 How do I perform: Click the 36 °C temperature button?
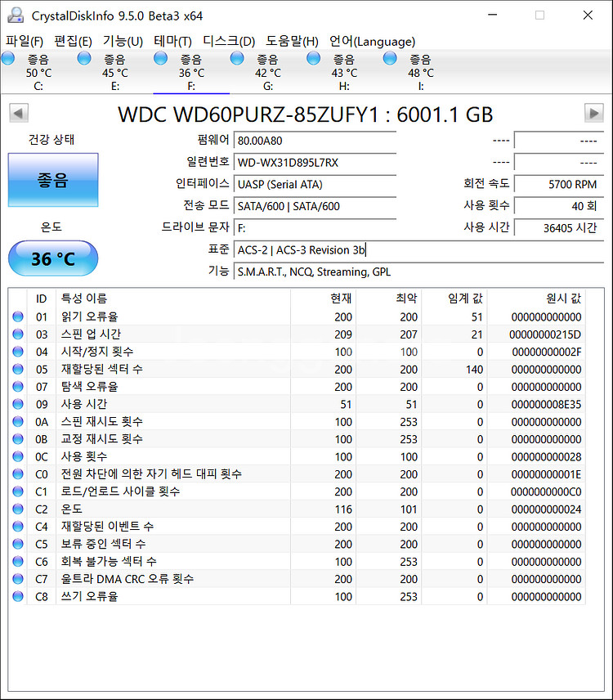[x=53, y=258]
